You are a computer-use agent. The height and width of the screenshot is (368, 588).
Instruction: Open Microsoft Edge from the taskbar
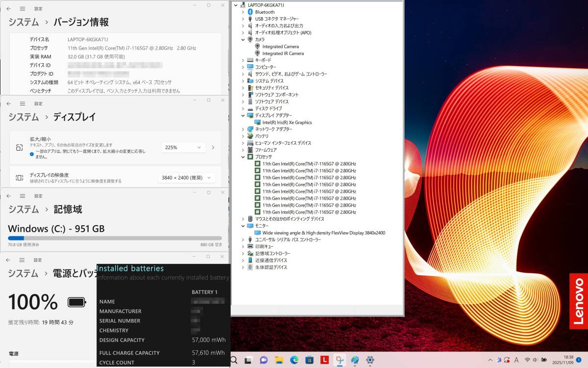click(x=294, y=360)
